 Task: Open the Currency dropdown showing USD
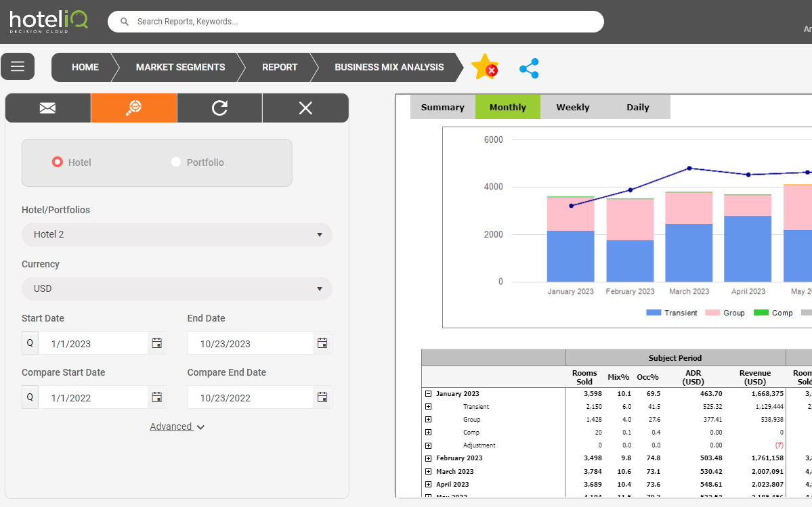coord(177,288)
